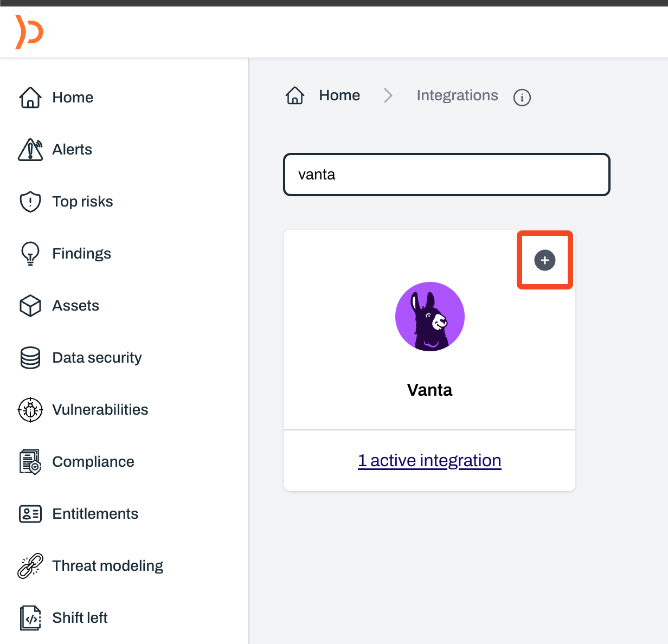Click the Assets cube icon

click(30, 306)
